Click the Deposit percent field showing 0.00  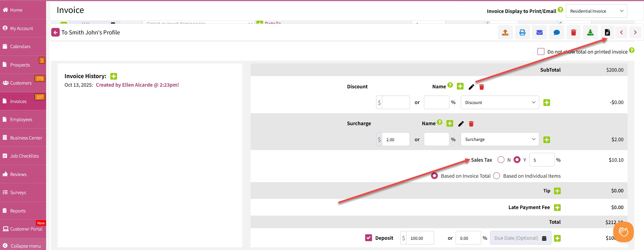coord(468,238)
